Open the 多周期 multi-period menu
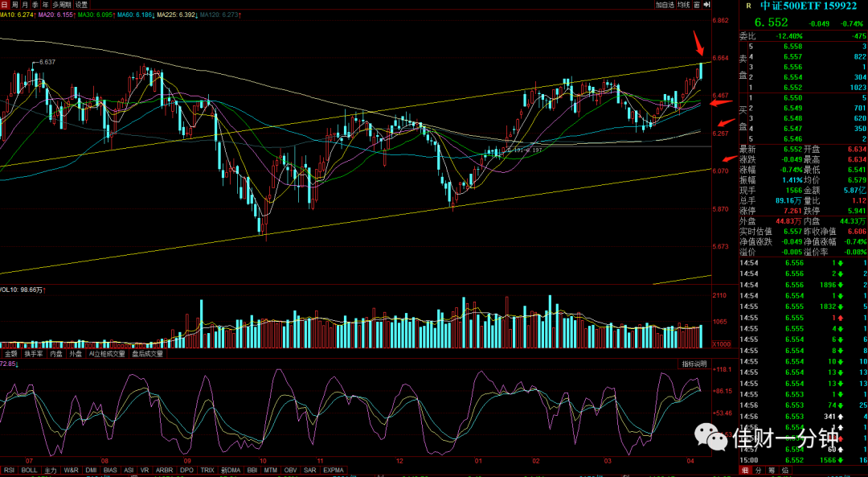Screen dimensions: 868x477 [63, 5]
